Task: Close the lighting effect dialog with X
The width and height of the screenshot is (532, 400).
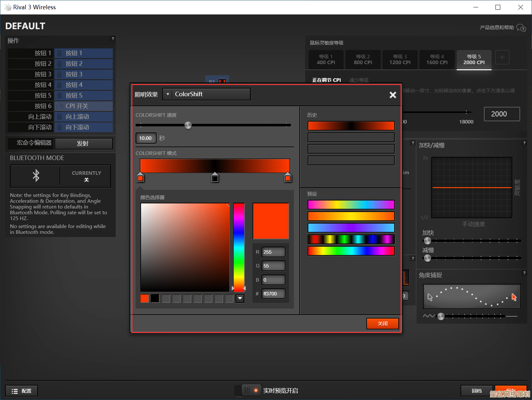Action: pos(393,95)
